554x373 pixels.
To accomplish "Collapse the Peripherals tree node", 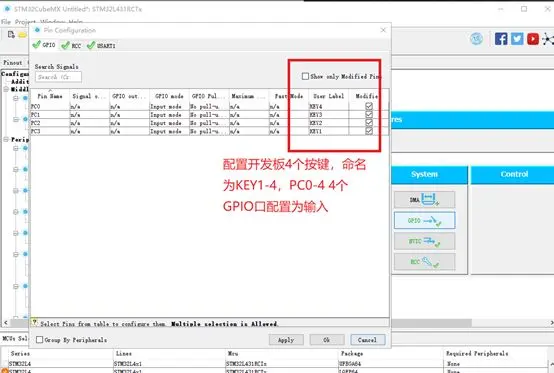I will [6, 139].
